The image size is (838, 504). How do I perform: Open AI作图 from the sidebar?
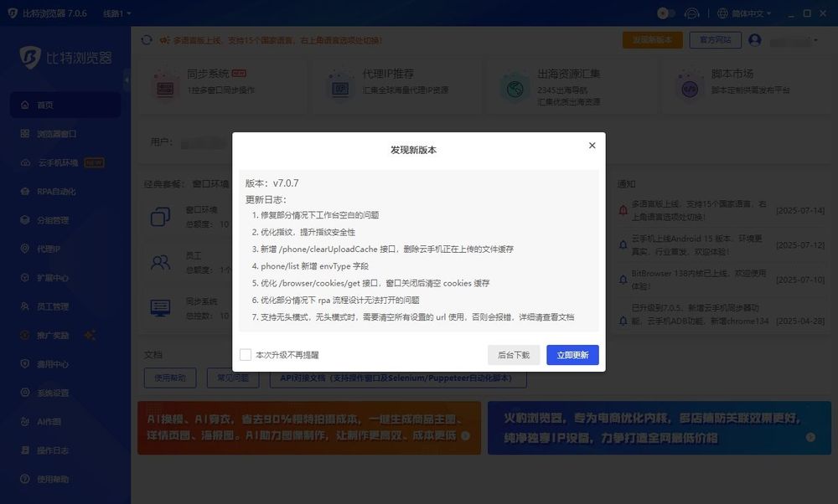(x=44, y=421)
